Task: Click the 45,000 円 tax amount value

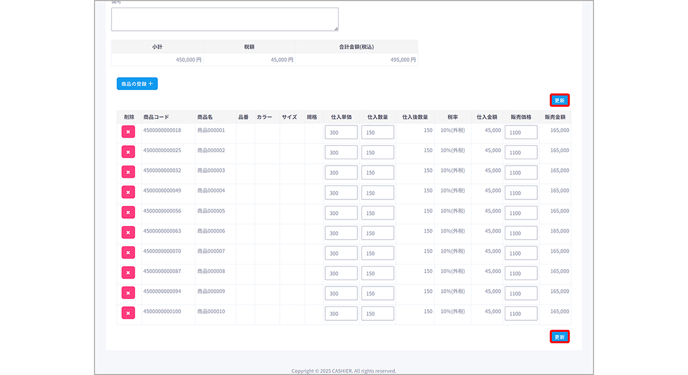Action: click(282, 60)
